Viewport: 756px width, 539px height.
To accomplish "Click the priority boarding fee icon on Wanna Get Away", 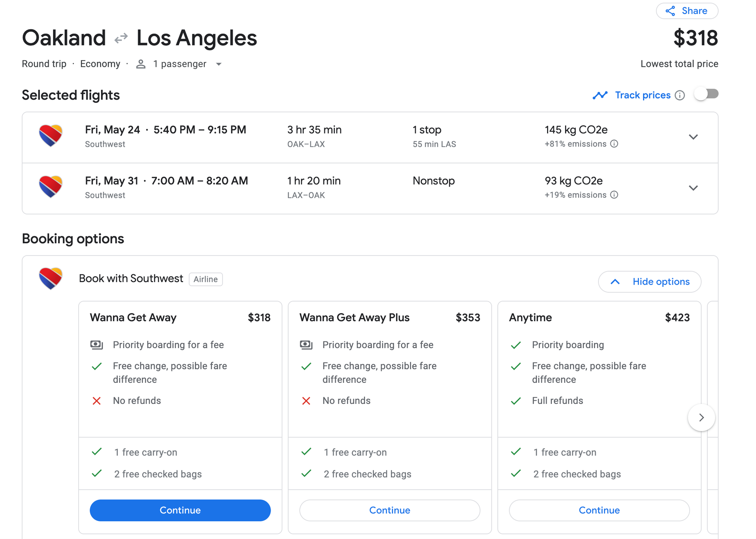I will [96, 345].
